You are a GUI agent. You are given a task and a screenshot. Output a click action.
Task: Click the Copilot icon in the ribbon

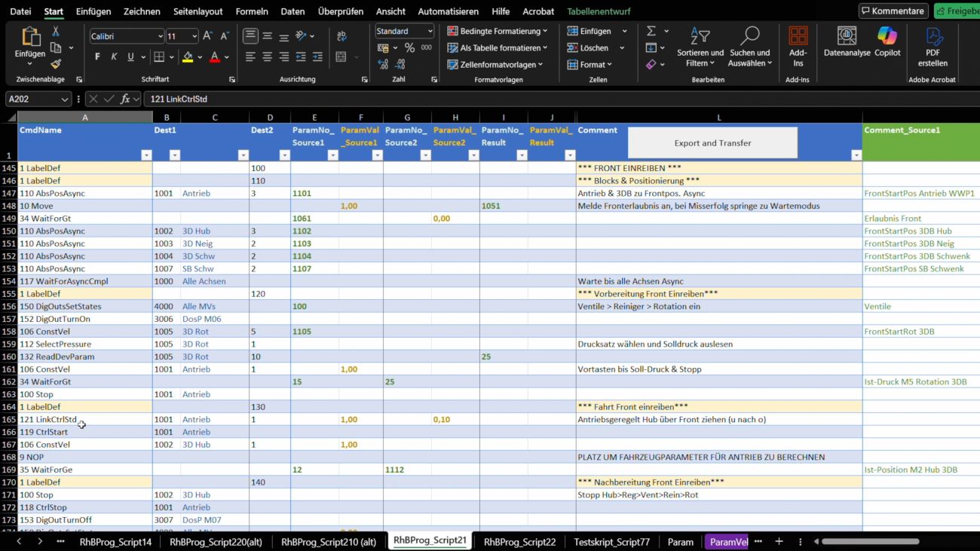click(887, 39)
